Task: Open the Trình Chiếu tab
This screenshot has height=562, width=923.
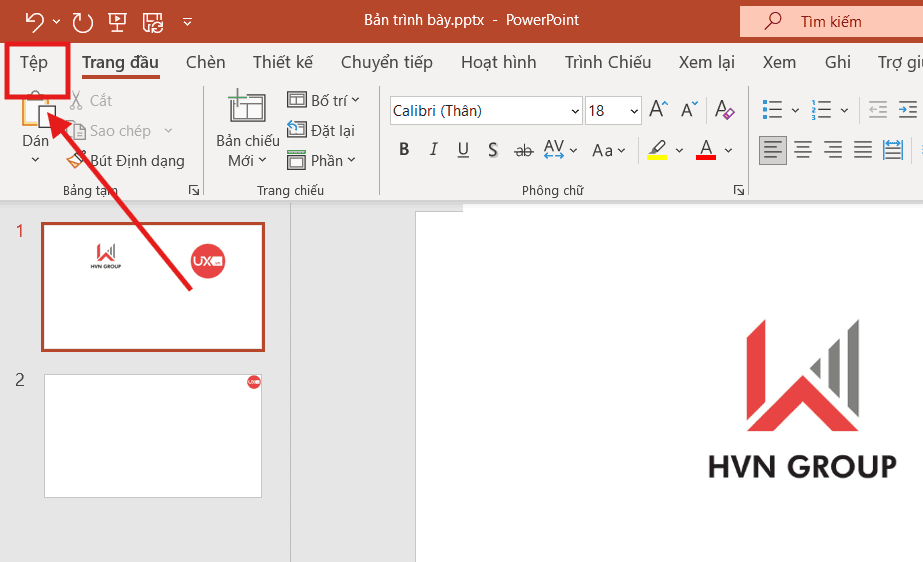Action: 607,62
